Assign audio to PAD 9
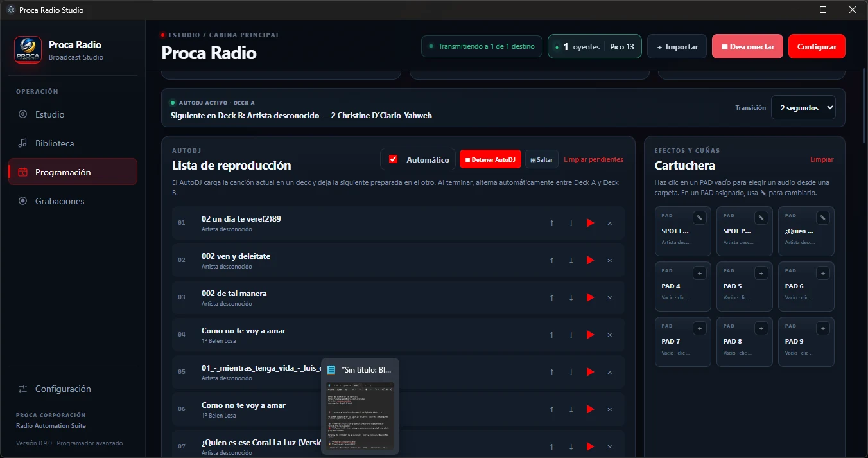This screenshot has width=868, height=458. [x=823, y=328]
